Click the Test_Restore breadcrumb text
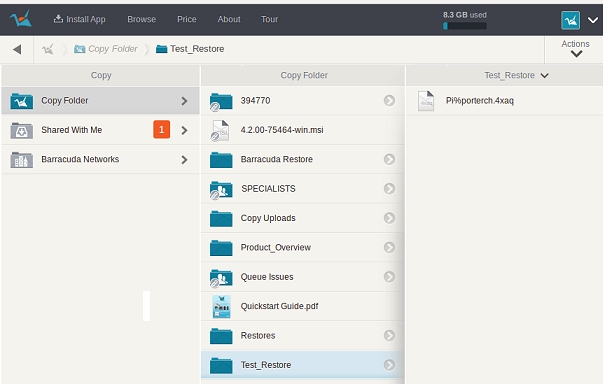The height and width of the screenshot is (384, 605). [197, 49]
